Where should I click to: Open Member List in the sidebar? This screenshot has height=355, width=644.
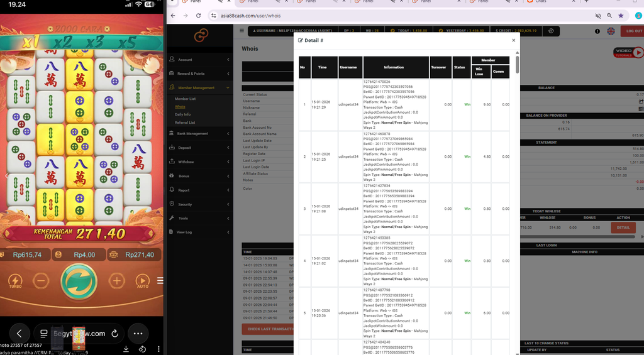(186, 99)
